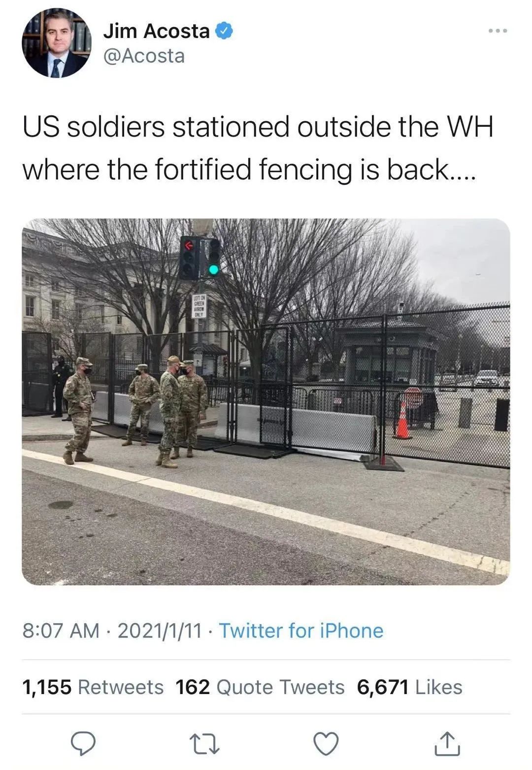Click the 2021/1/11 date
532x770 pixels.
(160, 630)
